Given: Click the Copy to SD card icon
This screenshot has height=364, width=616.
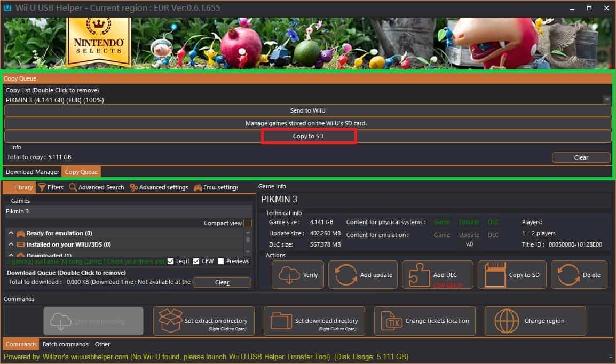Looking at the screenshot, I should point(495,275).
